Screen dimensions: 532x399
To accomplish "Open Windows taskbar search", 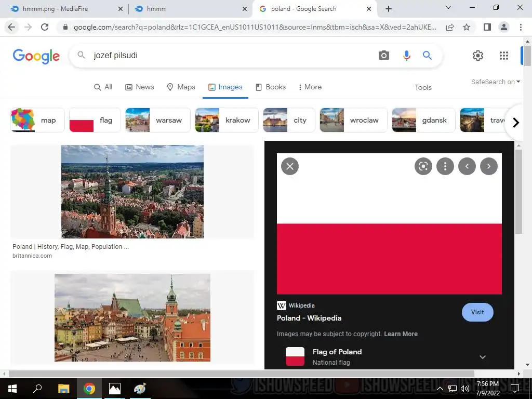I will tap(37, 389).
